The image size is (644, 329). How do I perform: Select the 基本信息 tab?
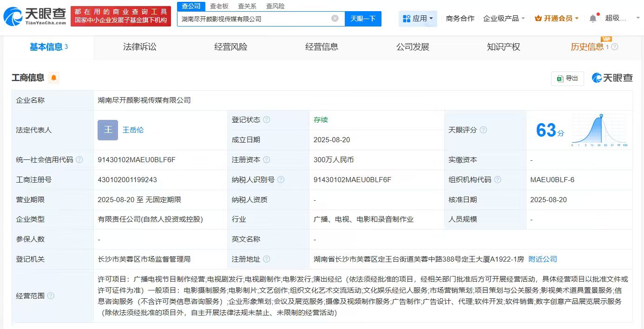click(x=49, y=47)
